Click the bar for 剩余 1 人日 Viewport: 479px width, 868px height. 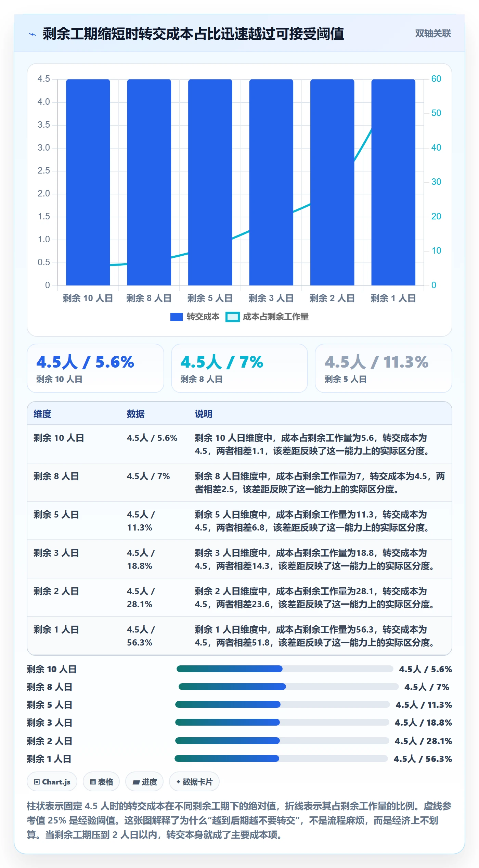click(393, 182)
